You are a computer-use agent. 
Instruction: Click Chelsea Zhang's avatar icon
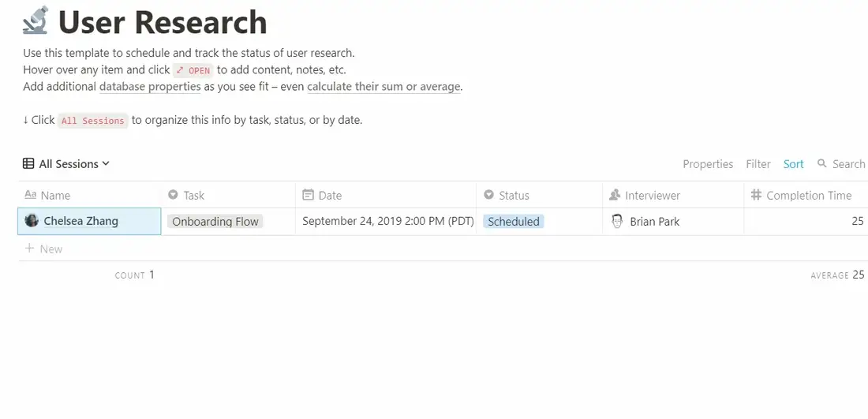[32, 220]
